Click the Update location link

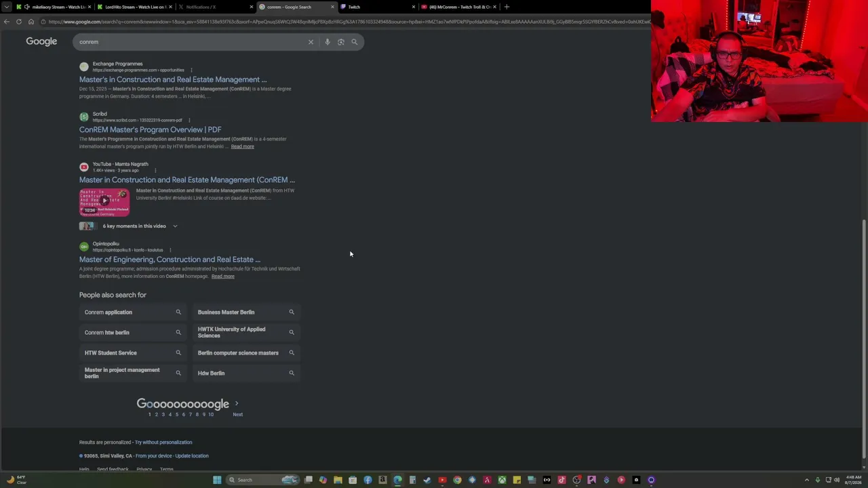(192, 456)
